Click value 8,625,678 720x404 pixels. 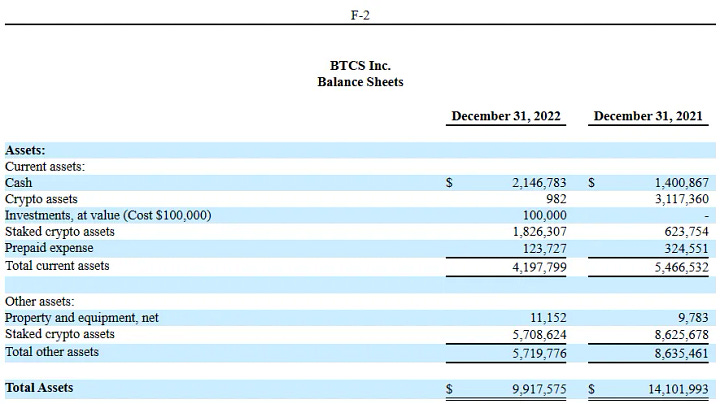tap(681, 335)
